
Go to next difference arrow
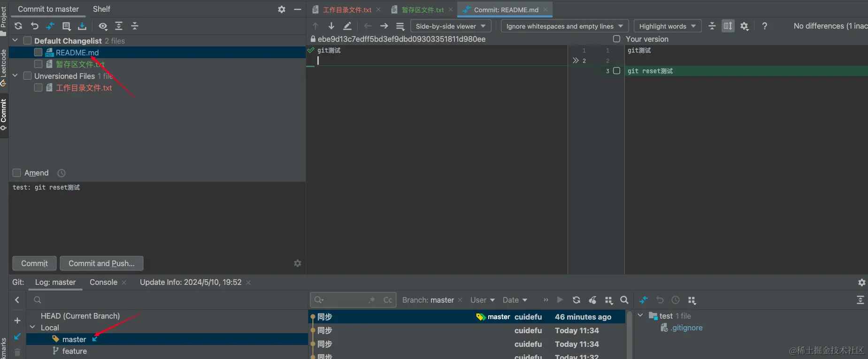pos(331,26)
